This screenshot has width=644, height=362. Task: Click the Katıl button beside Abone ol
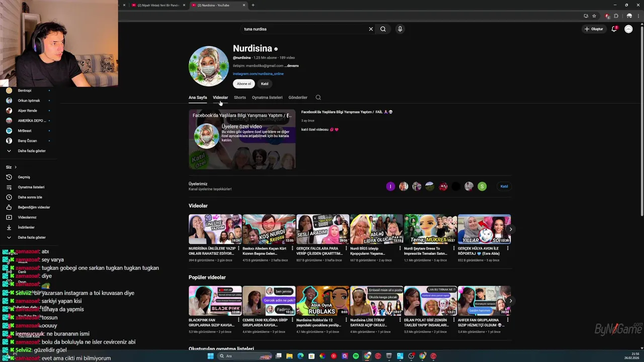click(x=265, y=84)
